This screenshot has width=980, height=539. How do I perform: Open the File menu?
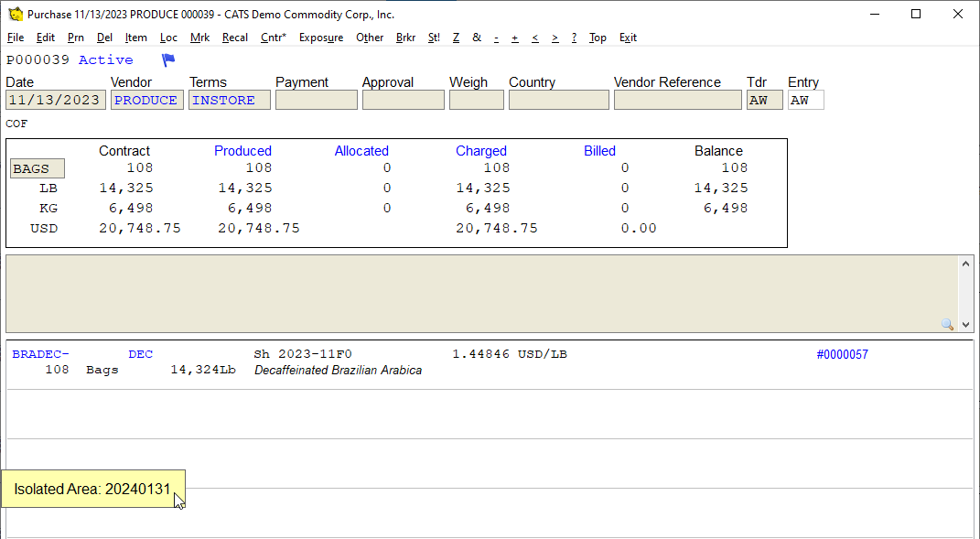16,38
